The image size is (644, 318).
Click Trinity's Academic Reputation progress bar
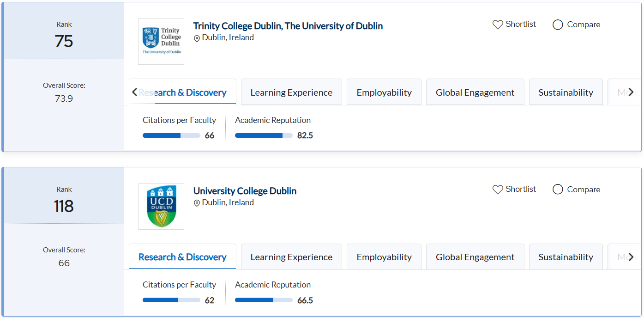tap(264, 135)
